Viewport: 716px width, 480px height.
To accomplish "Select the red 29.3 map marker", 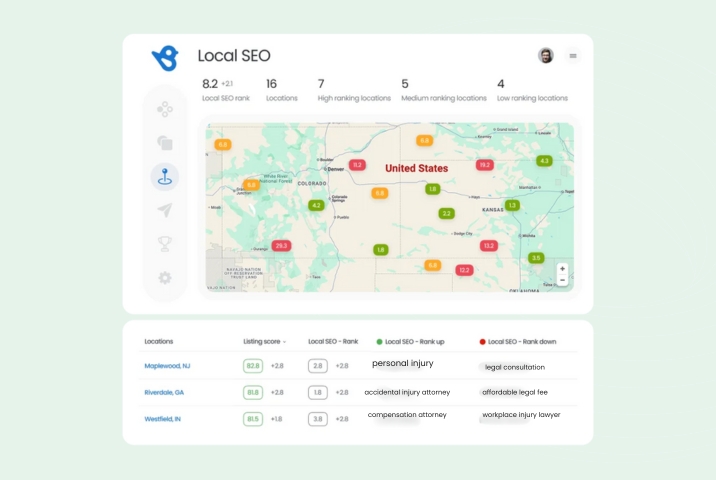I will [x=281, y=246].
